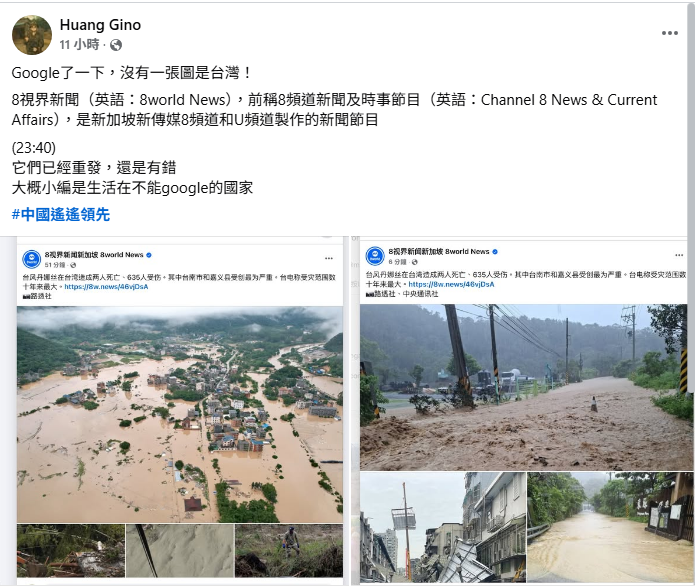695x586 pixels.
Task: Open the post options three-dot menu
Action: click(x=669, y=33)
